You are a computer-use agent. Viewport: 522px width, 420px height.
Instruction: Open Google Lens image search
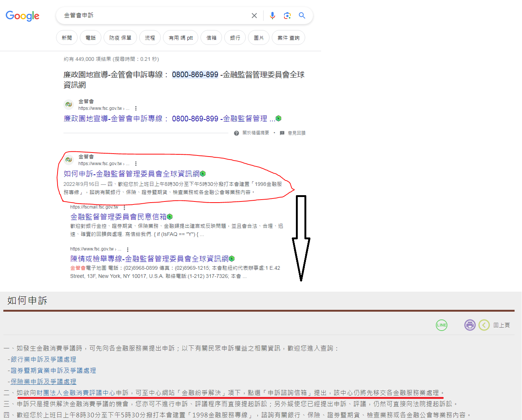pos(287,16)
